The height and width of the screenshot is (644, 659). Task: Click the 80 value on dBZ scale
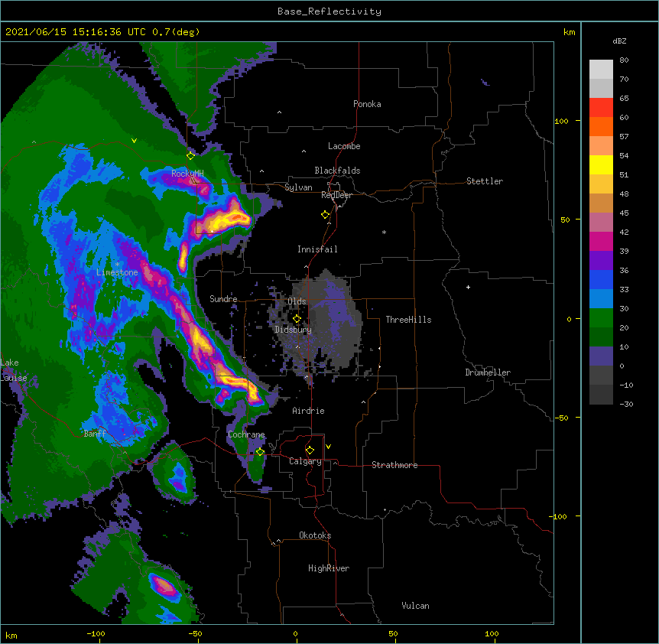point(624,60)
